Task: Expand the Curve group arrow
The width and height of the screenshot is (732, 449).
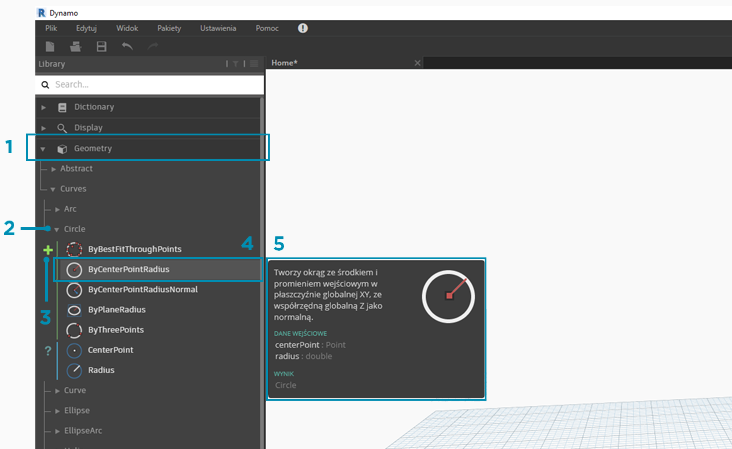Action: click(57, 391)
